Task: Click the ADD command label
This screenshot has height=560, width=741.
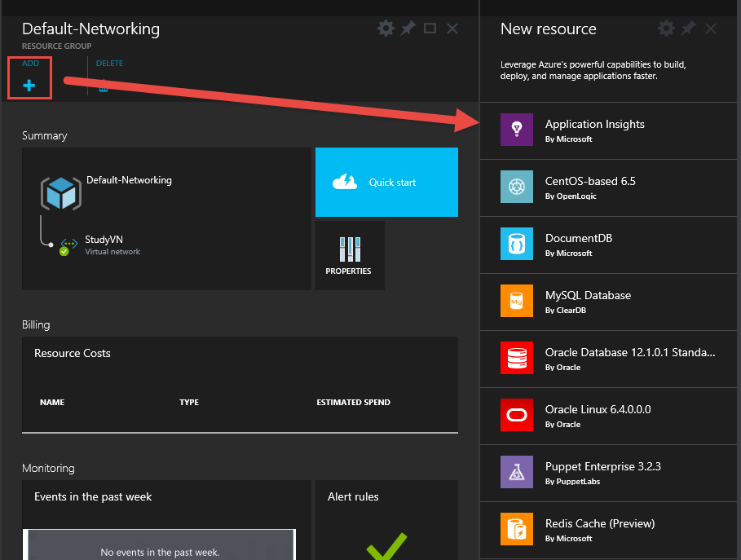Action: 30,64
